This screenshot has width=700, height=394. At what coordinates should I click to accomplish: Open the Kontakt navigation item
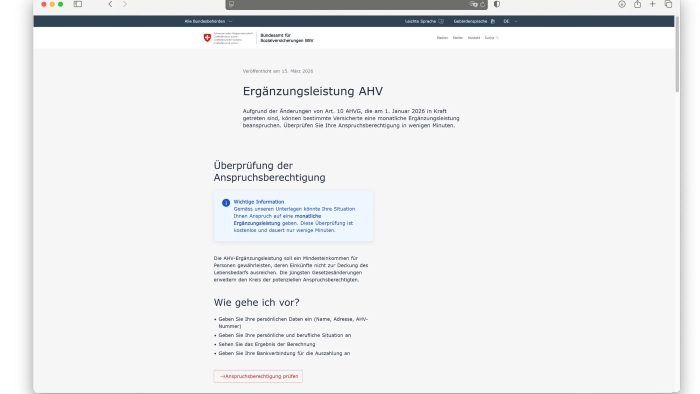click(x=474, y=38)
